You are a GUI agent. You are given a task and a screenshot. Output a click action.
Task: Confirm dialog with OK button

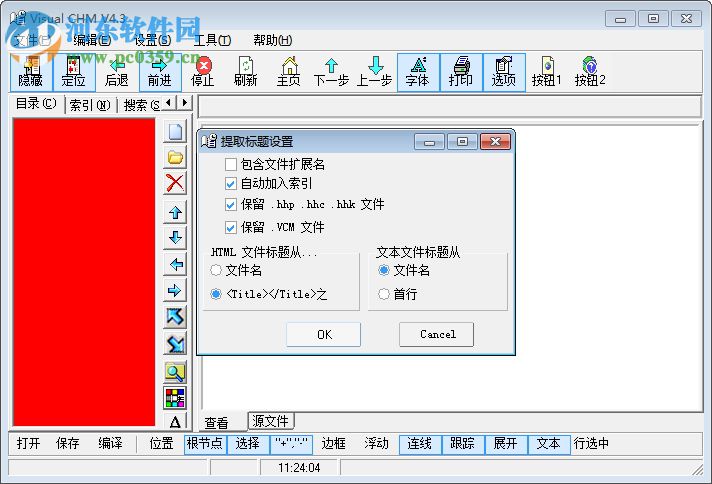point(324,335)
